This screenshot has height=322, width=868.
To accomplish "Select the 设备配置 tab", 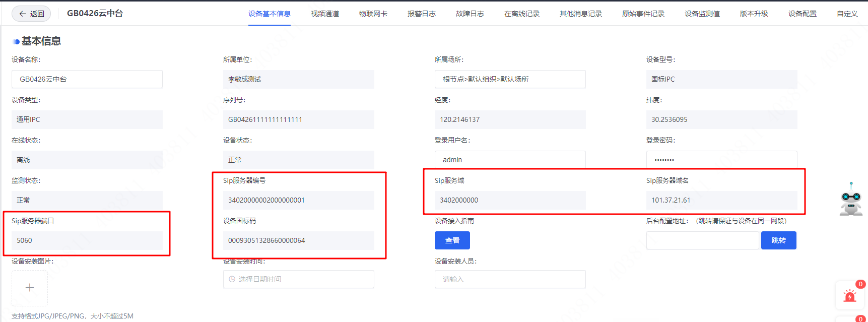I will tap(803, 14).
